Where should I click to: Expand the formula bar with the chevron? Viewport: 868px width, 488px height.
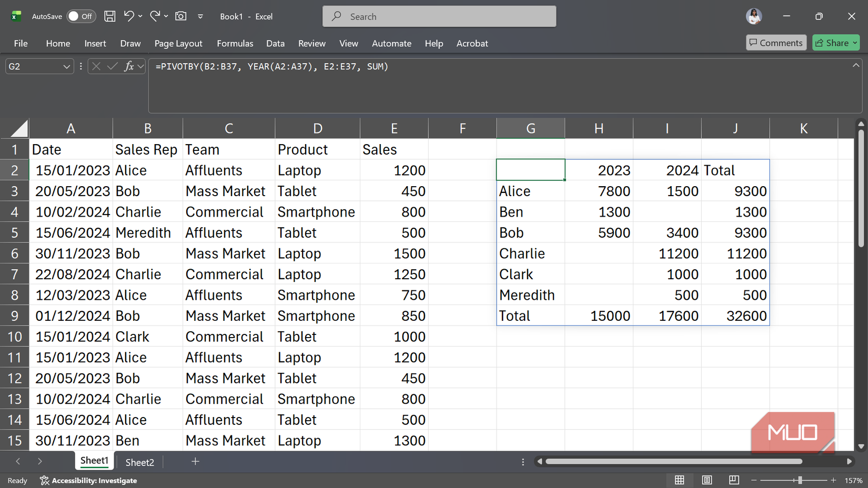856,65
